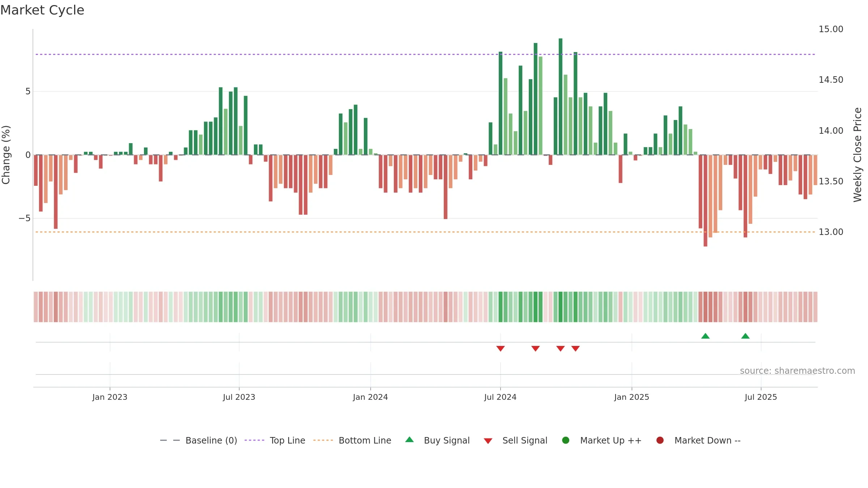868x488 pixels.
Task: Click the Buy Signal green triangle legend icon
Action: [409, 440]
